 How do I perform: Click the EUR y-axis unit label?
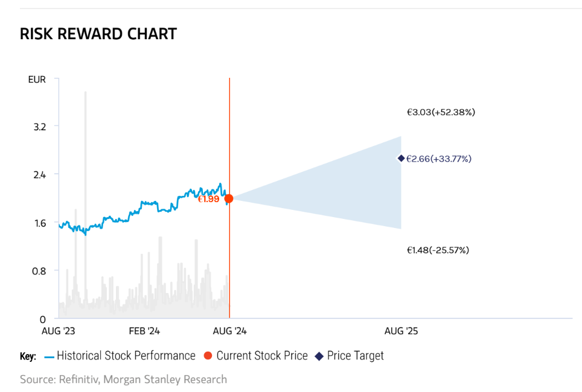(x=37, y=79)
